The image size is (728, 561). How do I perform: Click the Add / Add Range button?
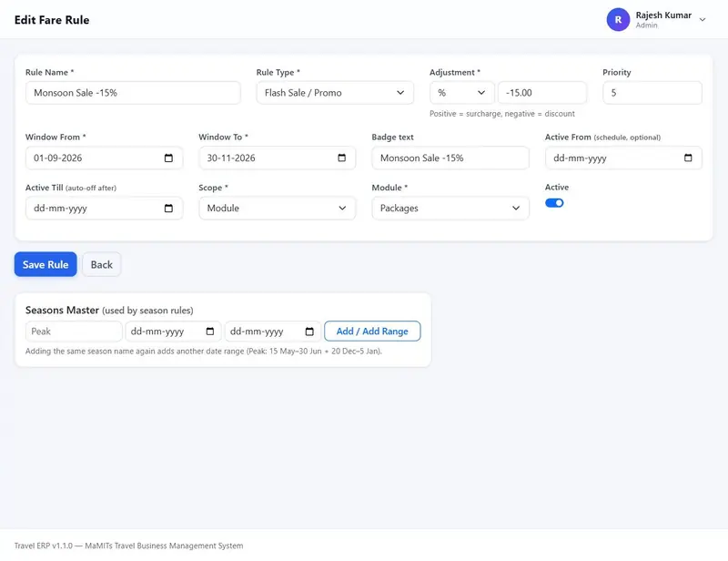372,331
